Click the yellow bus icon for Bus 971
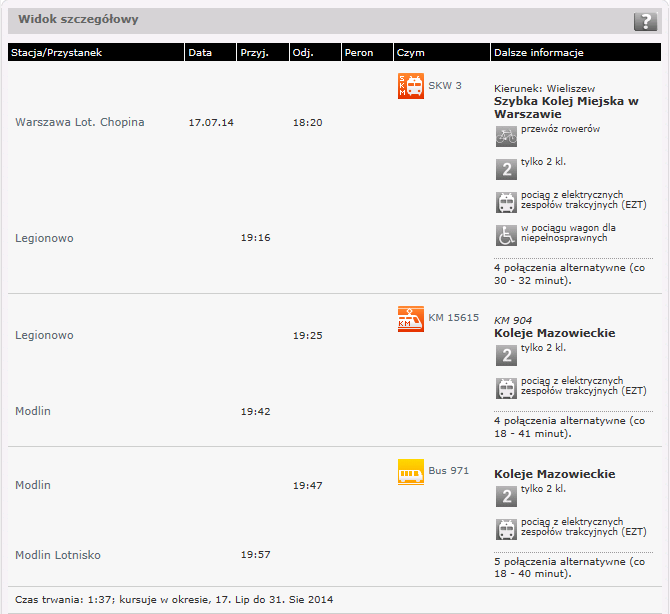Screen dimensions: 670x614 coord(411,472)
